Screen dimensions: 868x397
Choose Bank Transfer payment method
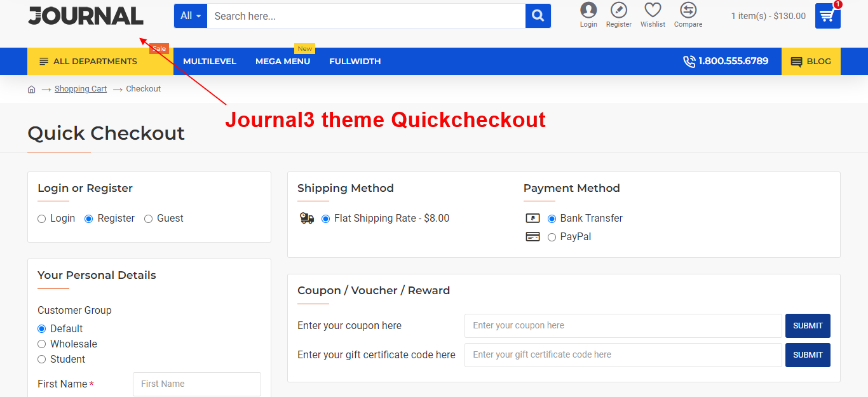(x=552, y=219)
